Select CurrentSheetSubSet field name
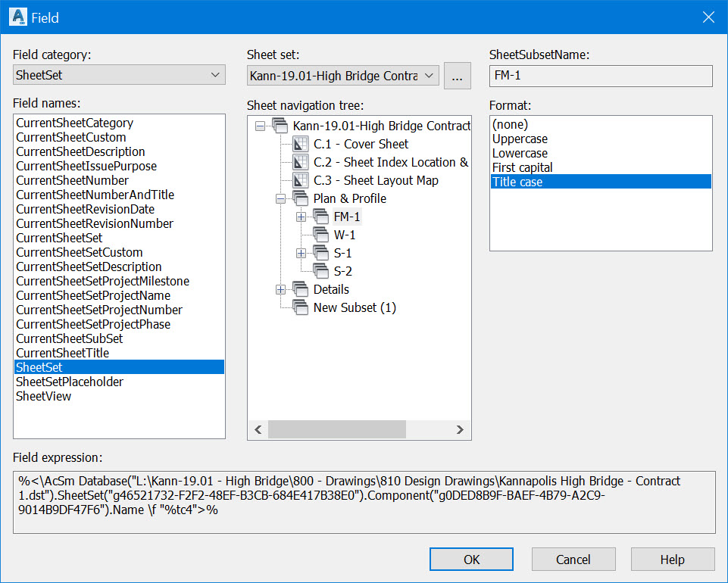Viewport: 728px width, 583px height. (x=120, y=339)
